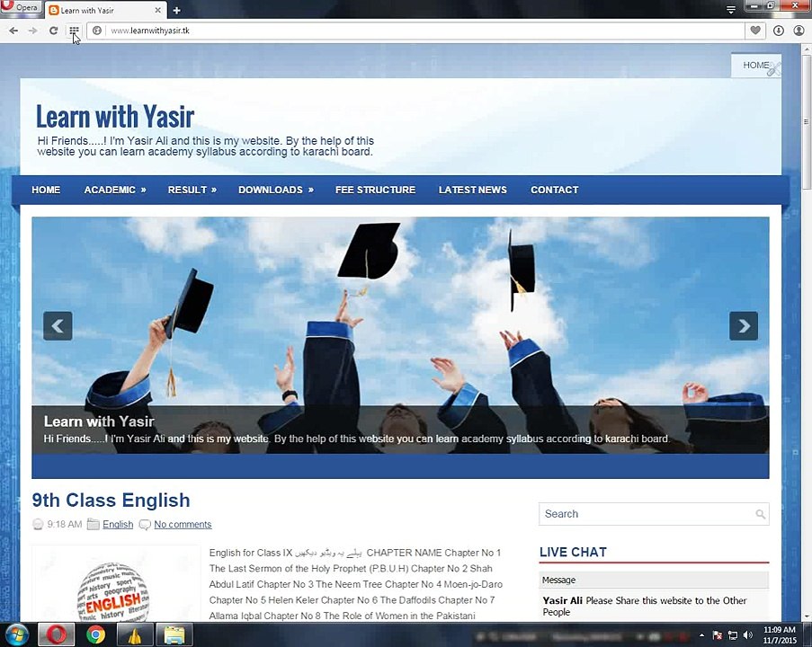Open downloads icon in Opera toolbar
Image resolution: width=812 pixels, height=647 pixels.
click(x=778, y=31)
